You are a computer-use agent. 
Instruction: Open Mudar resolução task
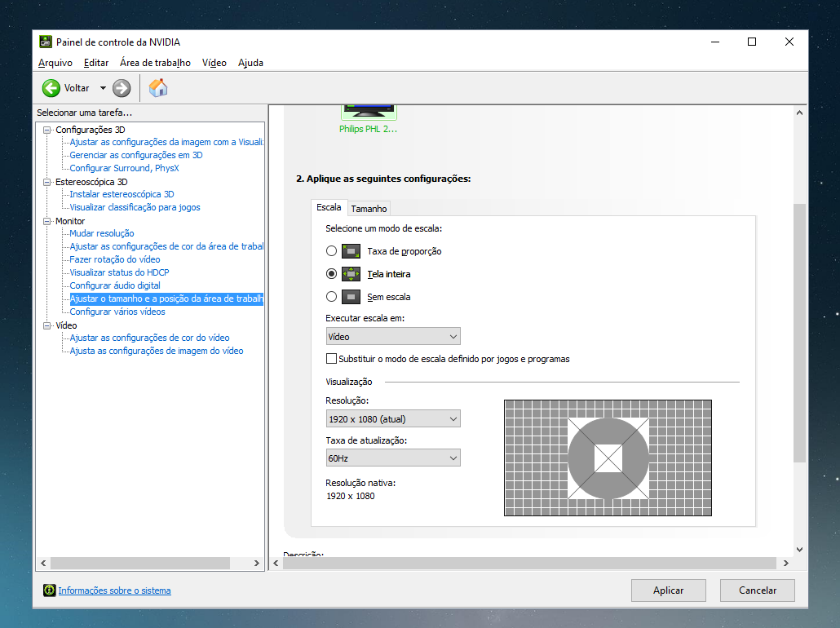pyautogui.click(x=102, y=233)
